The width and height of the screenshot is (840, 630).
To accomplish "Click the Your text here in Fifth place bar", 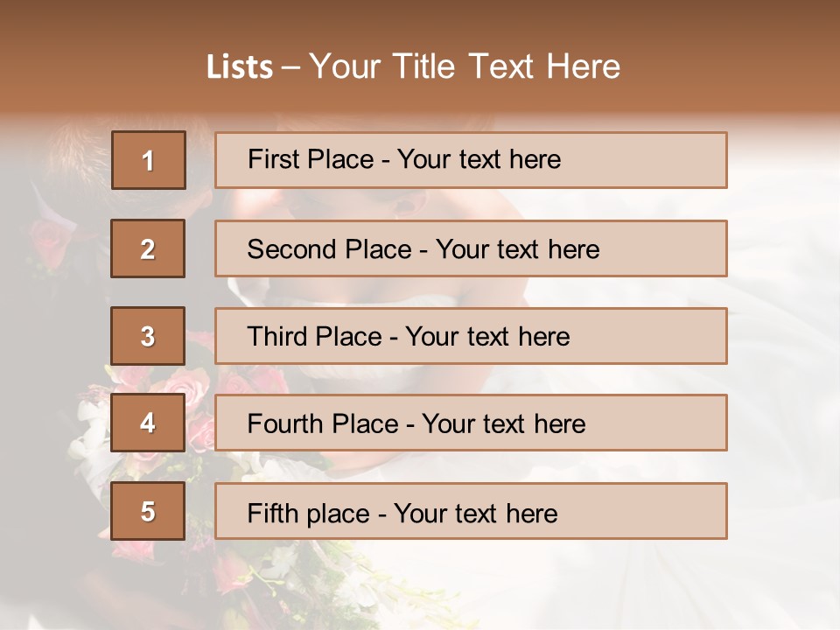I will tap(476, 513).
